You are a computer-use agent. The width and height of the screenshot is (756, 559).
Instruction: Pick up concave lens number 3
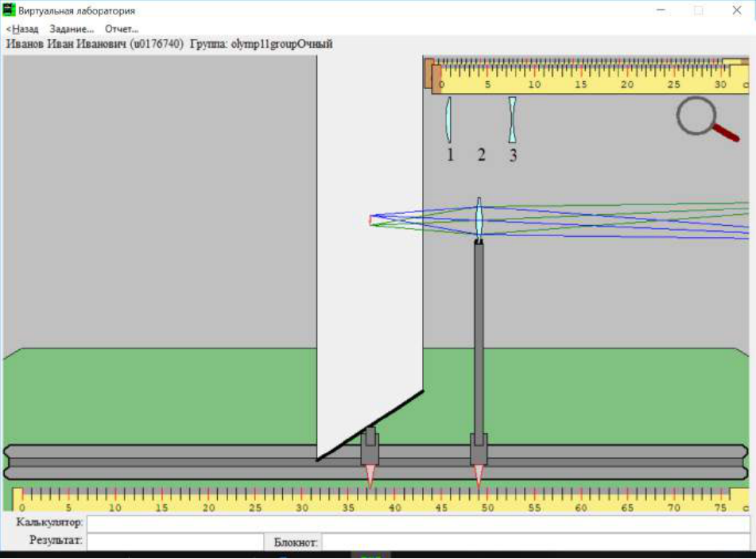pyautogui.click(x=512, y=119)
